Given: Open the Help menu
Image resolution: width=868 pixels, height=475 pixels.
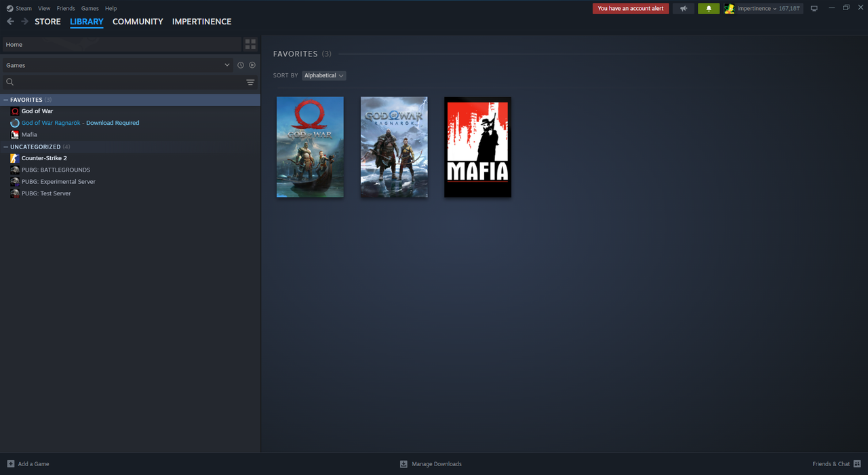Looking at the screenshot, I should pyautogui.click(x=111, y=8).
